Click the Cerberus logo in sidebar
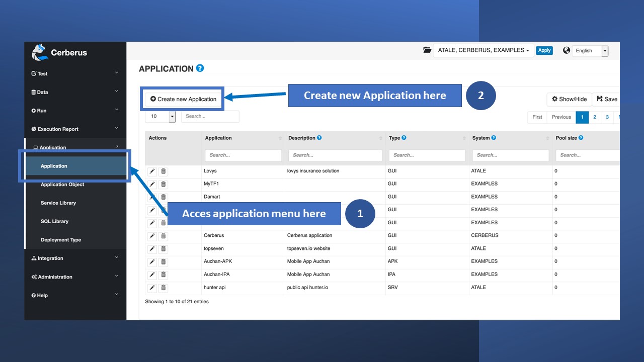 [x=40, y=52]
